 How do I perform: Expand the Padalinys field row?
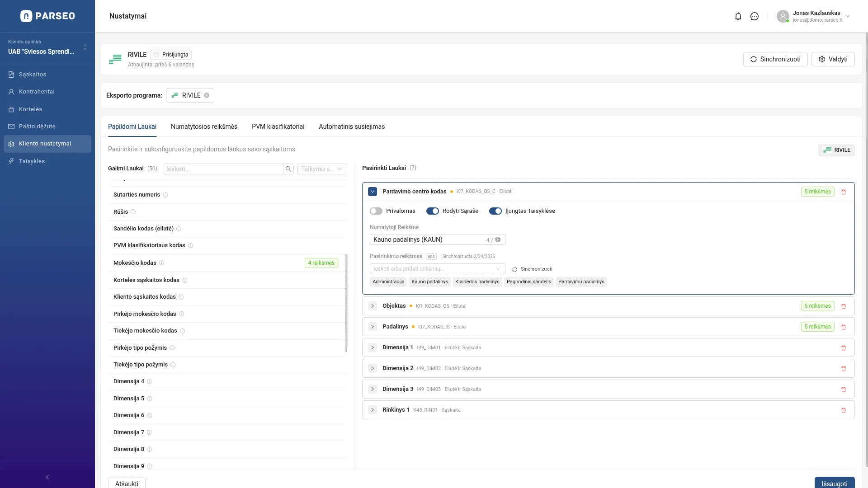pyautogui.click(x=373, y=327)
